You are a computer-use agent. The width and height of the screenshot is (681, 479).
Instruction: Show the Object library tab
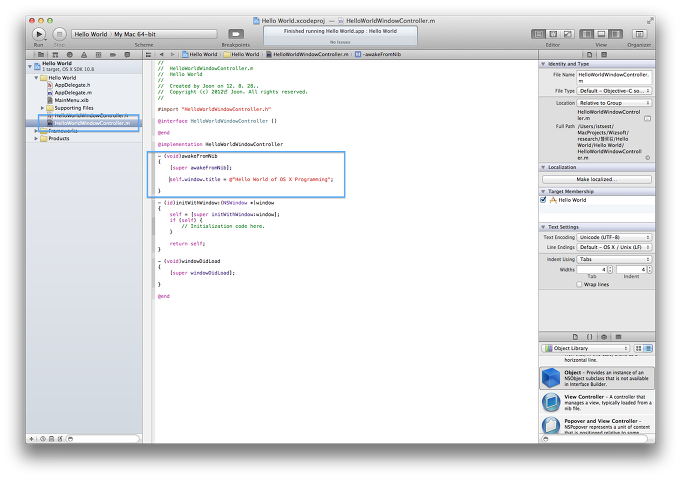pos(604,337)
